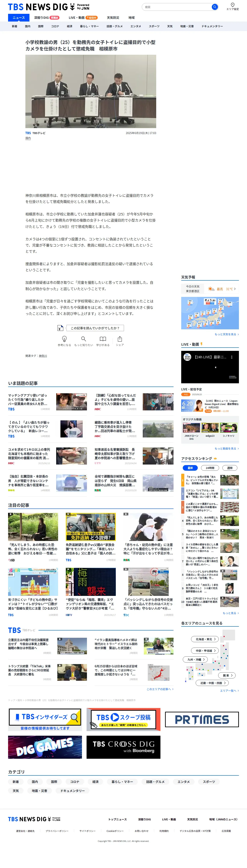247x868 pixels.
Task: Expand the 九州・沖縄 area button
Action: point(196,659)
